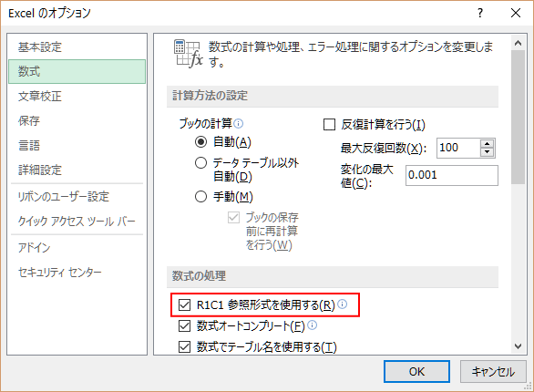Select データ テーブル以外自動(D) radio button
The width and height of the screenshot is (534, 392).
(200, 163)
